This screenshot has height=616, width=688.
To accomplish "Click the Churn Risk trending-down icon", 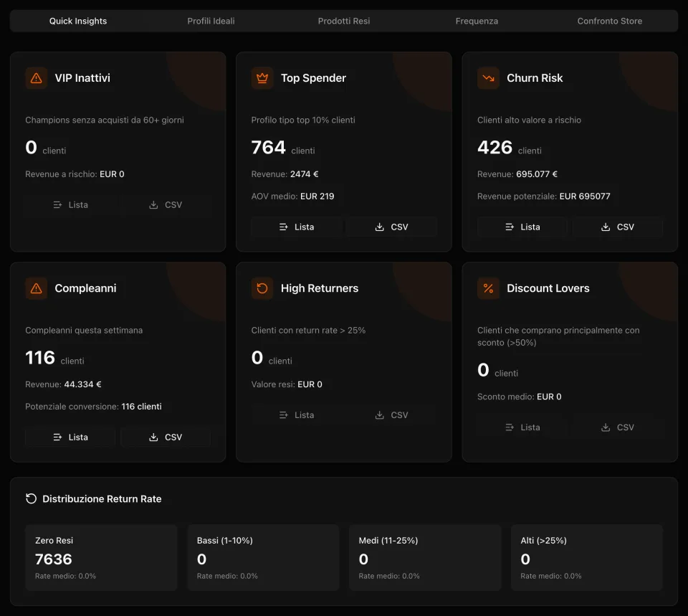I will pos(488,78).
